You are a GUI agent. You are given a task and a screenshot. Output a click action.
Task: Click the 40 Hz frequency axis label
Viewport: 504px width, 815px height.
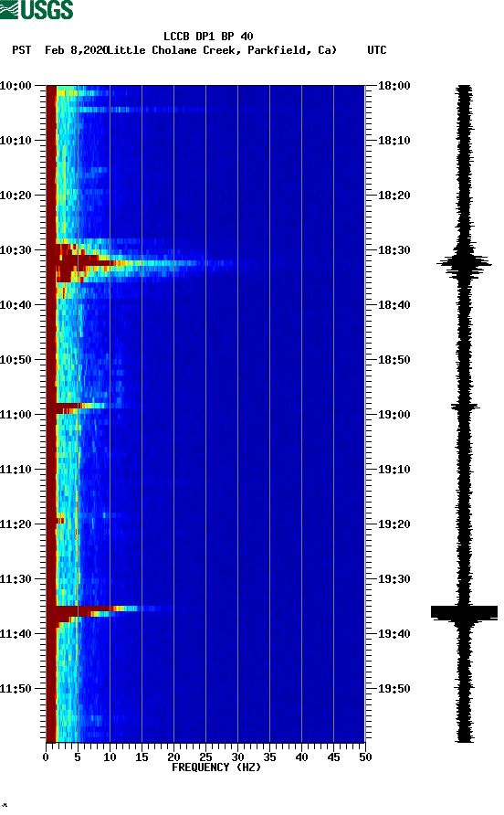301,757
